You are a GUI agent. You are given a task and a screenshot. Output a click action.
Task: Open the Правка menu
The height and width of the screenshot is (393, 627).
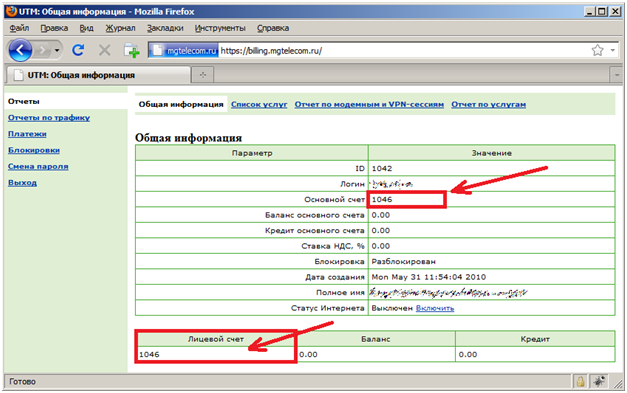click(x=54, y=28)
